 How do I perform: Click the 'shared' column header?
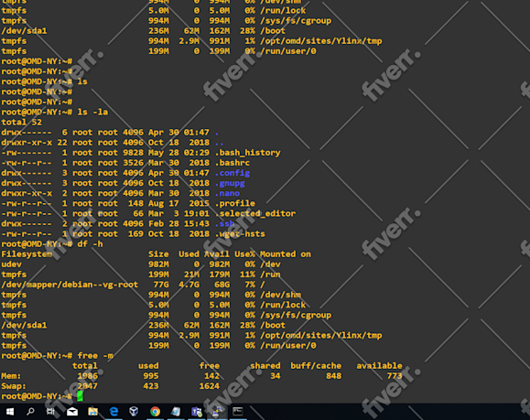point(265,366)
